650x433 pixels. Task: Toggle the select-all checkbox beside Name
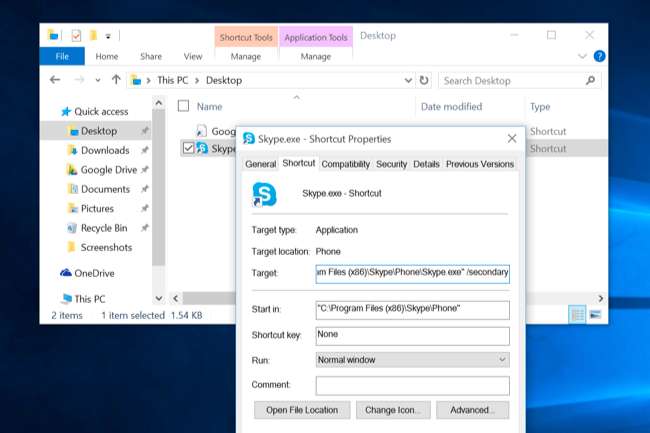pos(183,106)
